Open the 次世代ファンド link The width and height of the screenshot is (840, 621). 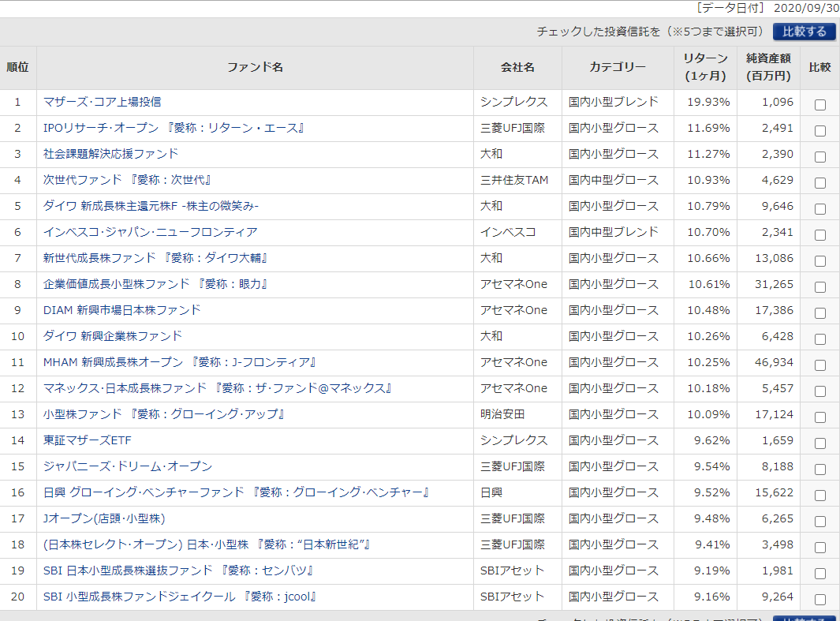coord(127,180)
